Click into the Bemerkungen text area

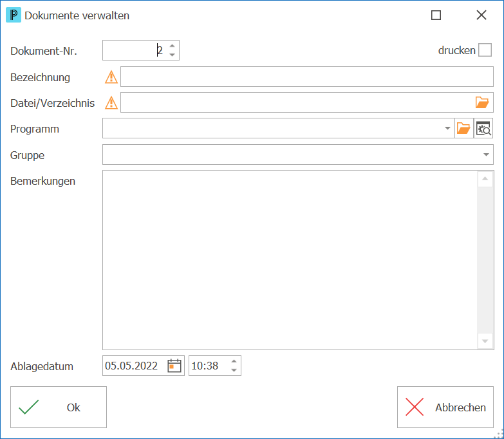click(290, 260)
